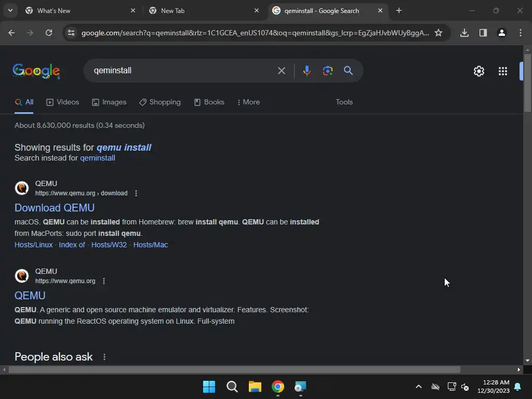The height and width of the screenshot is (399, 532).
Task: Open the network tray icon
Action: pos(451,387)
